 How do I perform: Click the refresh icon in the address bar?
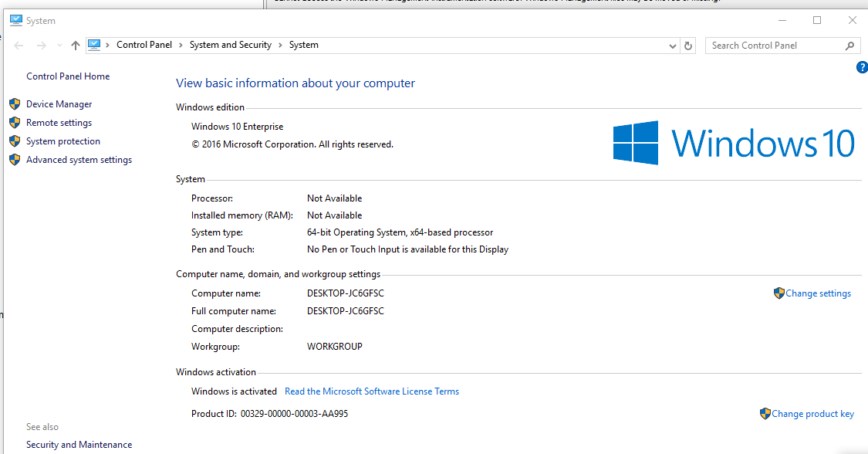689,46
